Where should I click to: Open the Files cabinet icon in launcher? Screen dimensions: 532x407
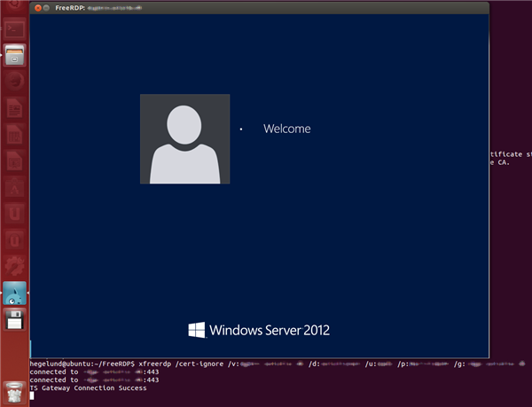point(14,55)
